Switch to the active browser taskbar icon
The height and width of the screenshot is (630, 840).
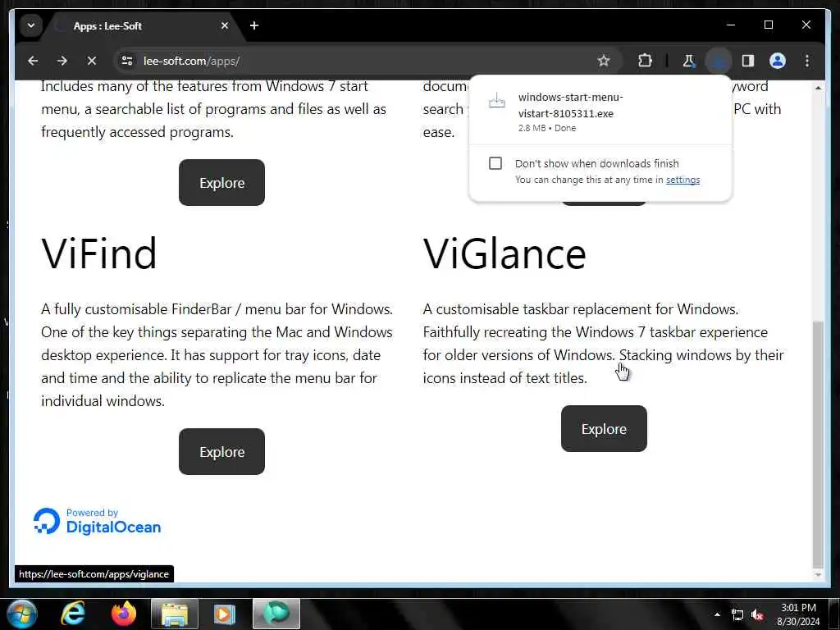276,614
